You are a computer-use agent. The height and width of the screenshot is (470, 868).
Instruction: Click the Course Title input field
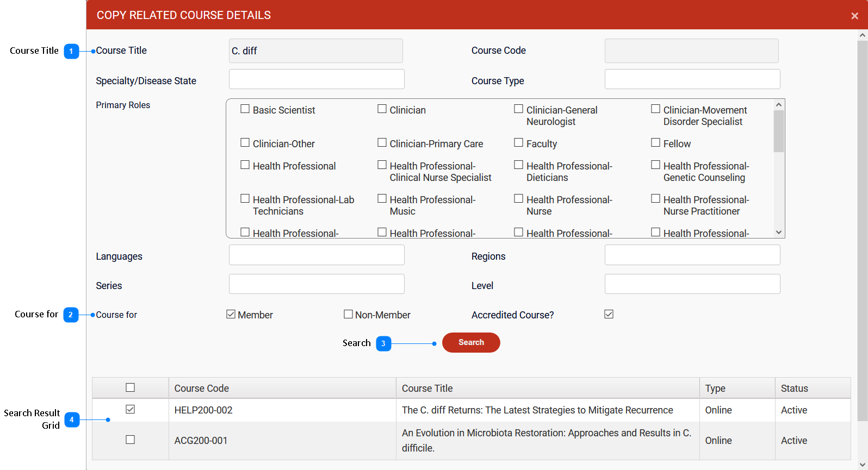316,51
